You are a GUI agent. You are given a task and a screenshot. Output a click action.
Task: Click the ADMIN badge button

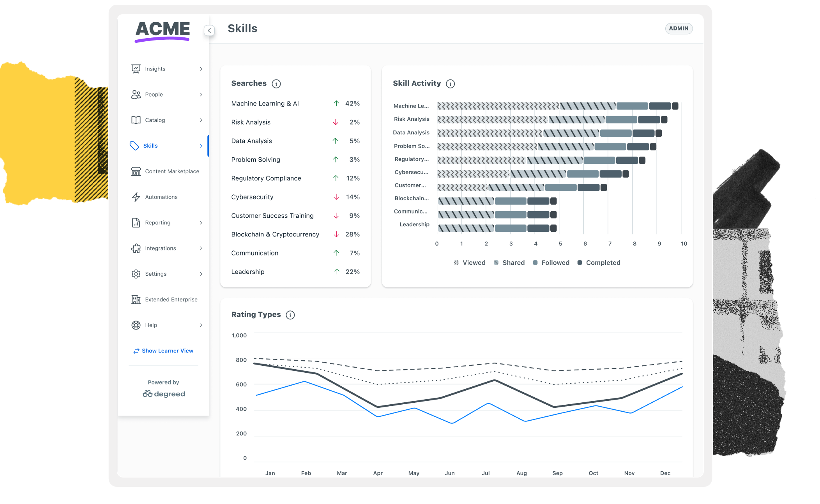pos(679,28)
